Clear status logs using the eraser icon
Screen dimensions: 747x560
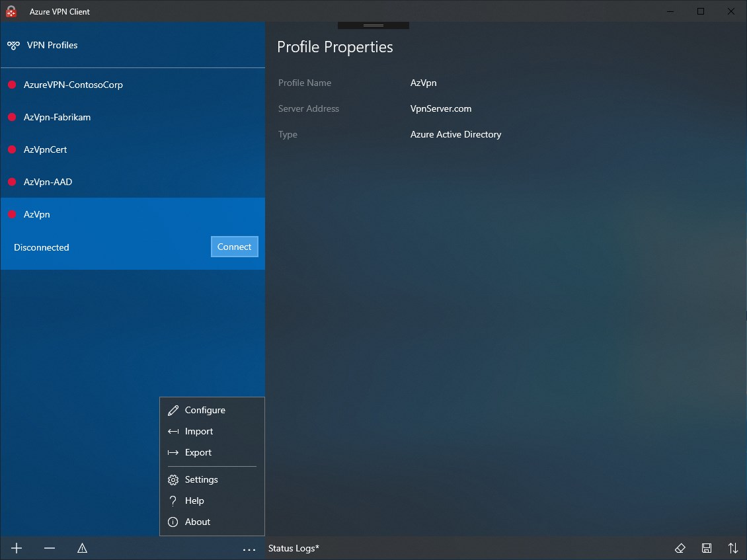click(680, 548)
